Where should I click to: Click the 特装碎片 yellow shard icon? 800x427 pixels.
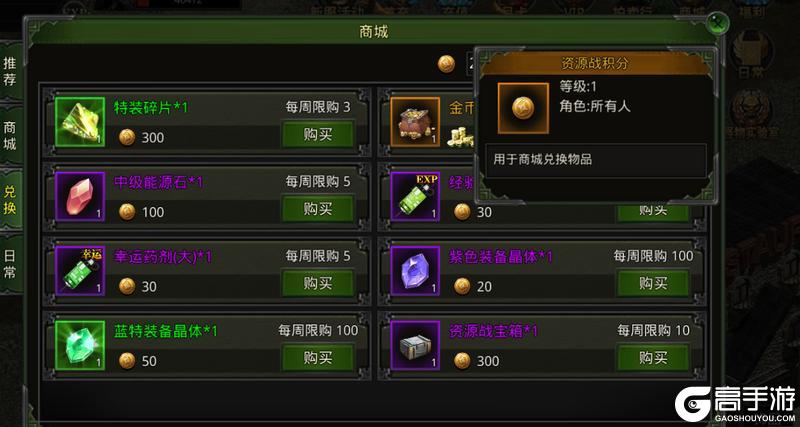pyautogui.click(x=80, y=122)
